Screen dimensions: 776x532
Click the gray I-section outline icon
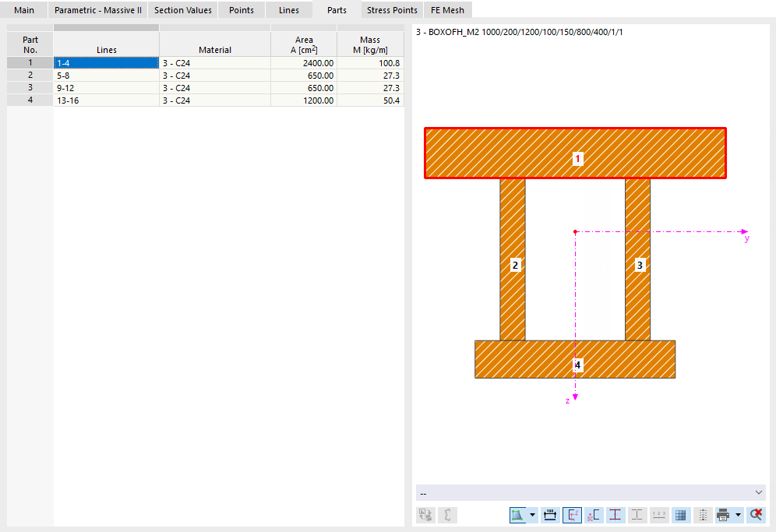click(637, 515)
